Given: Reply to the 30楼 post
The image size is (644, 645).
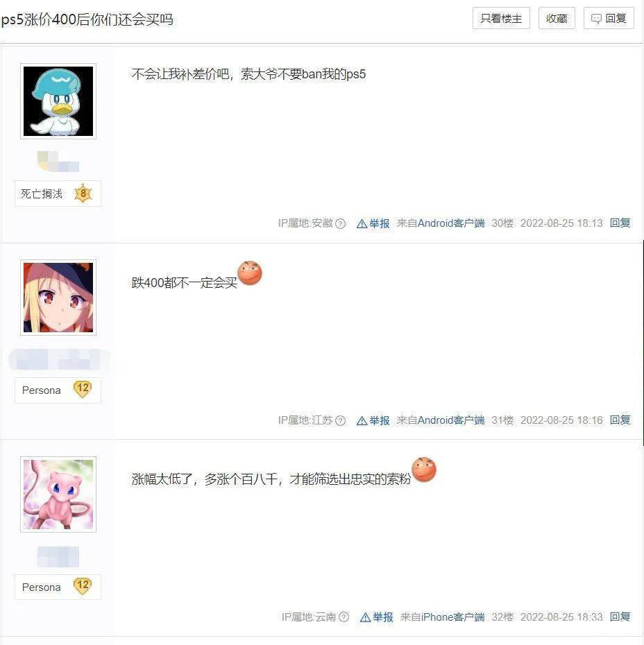Looking at the screenshot, I should coord(620,223).
